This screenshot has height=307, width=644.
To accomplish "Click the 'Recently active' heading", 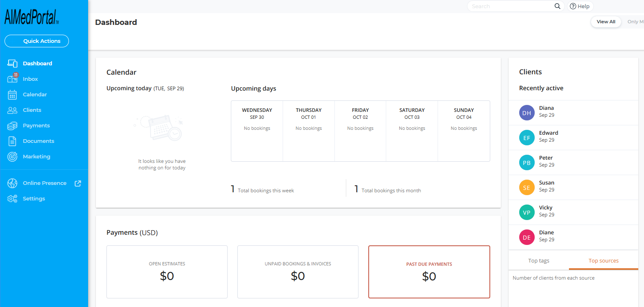I will 541,88.
